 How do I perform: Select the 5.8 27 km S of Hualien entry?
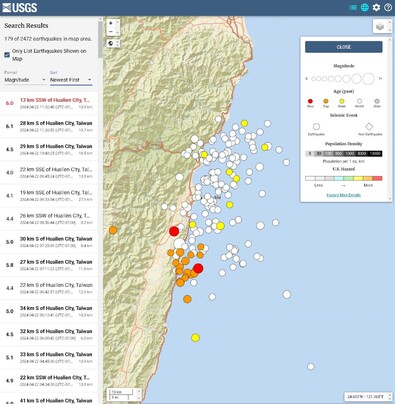pos(49,265)
